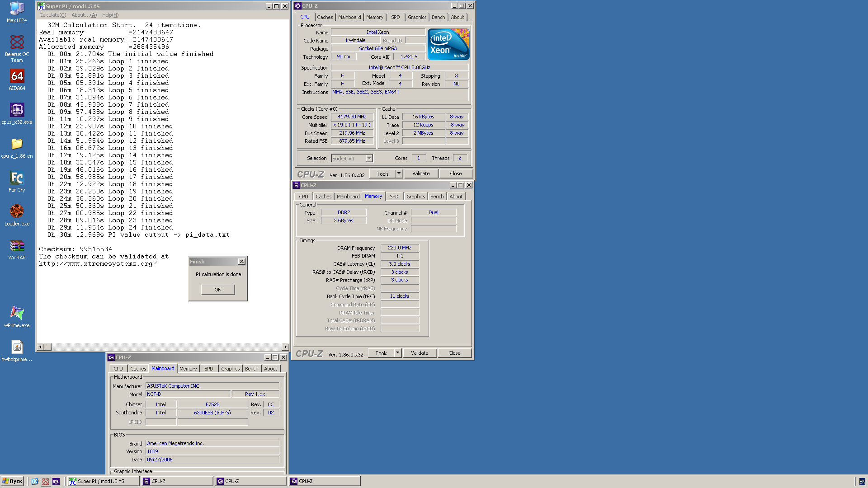Launch AIDA64 desktop icon
This screenshot has width=868, height=488.
click(17, 80)
